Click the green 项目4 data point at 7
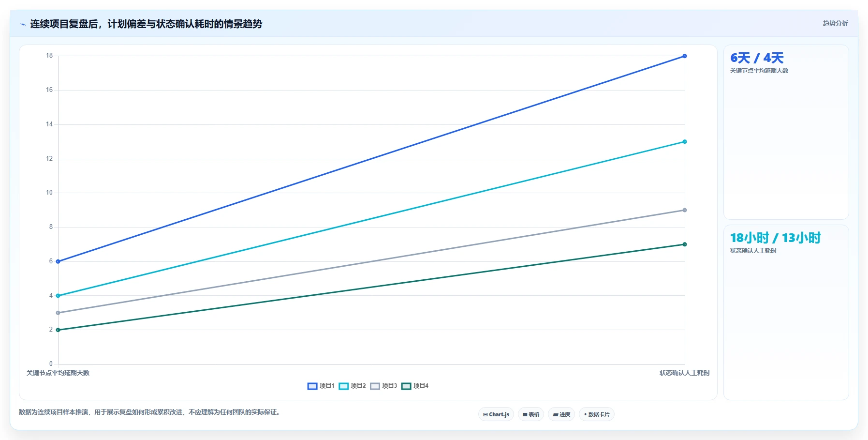 (685, 244)
